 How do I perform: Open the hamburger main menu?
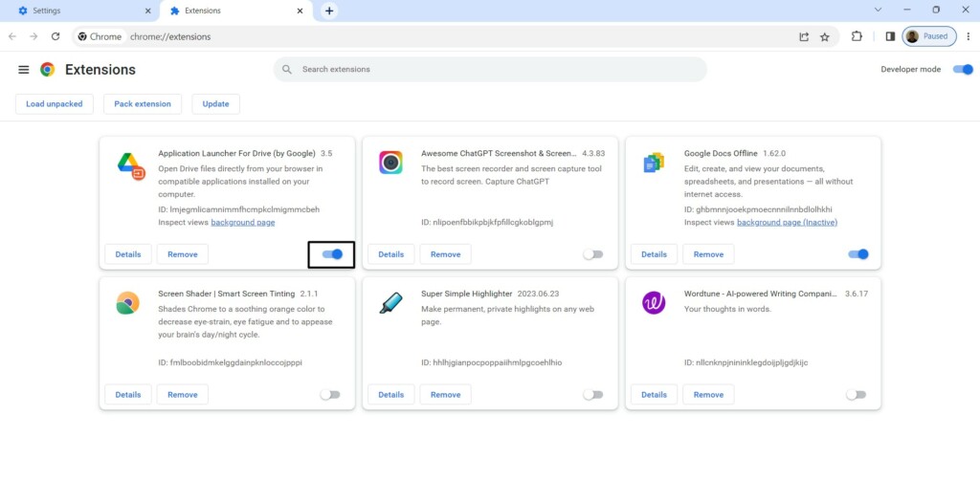[24, 70]
